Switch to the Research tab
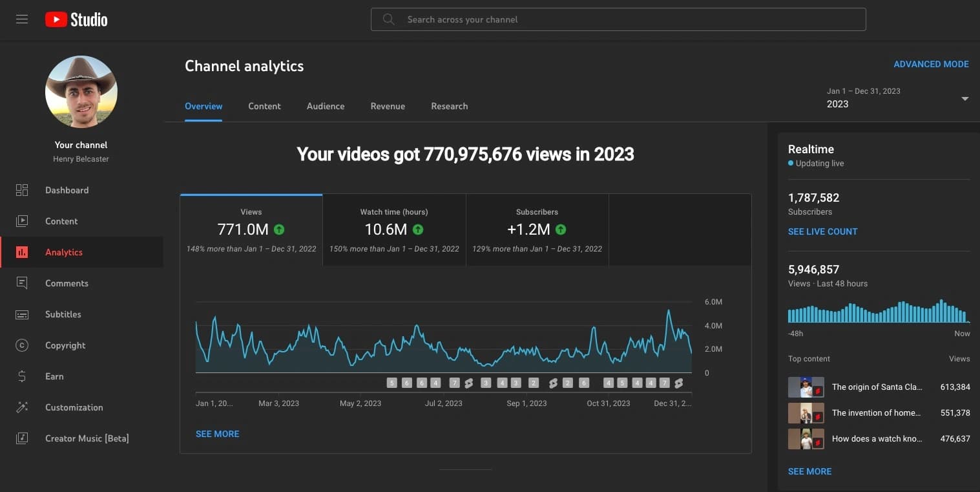The width and height of the screenshot is (980, 492). (x=450, y=106)
